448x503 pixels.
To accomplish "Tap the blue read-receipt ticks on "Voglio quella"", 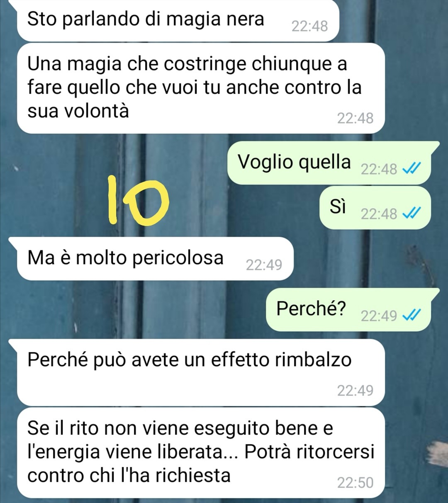I will coord(412,169).
